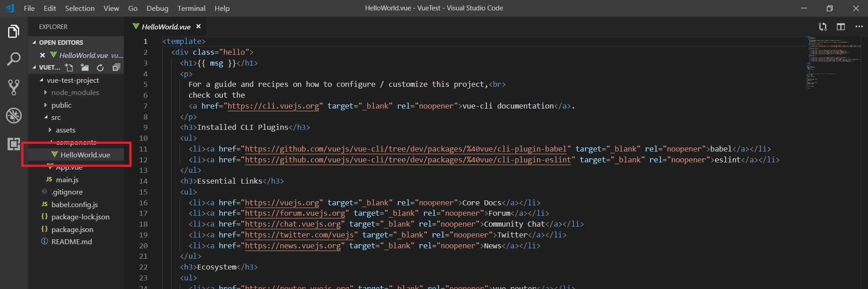This screenshot has height=289, width=868.
Task: Click the Vue icon on the HelloWorld.vue tab
Action: pos(136,26)
